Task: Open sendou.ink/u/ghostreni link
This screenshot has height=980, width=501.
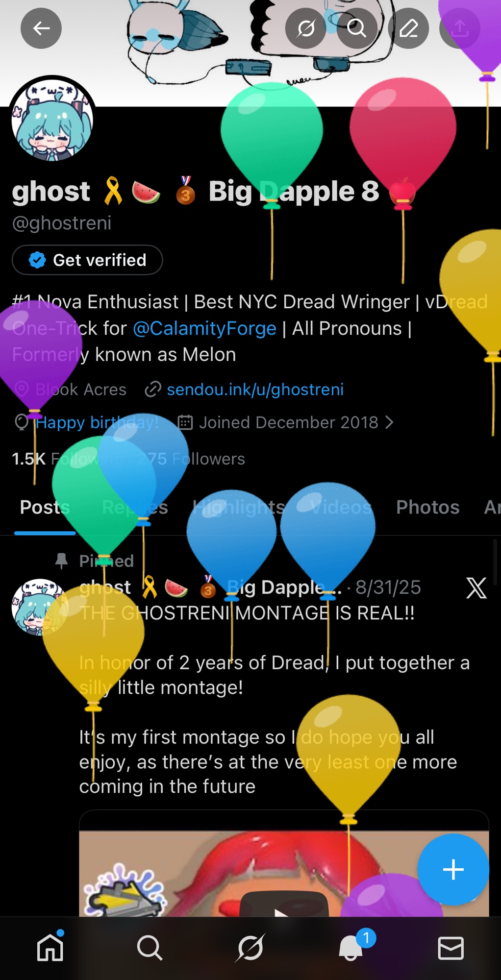Action: 255,389
